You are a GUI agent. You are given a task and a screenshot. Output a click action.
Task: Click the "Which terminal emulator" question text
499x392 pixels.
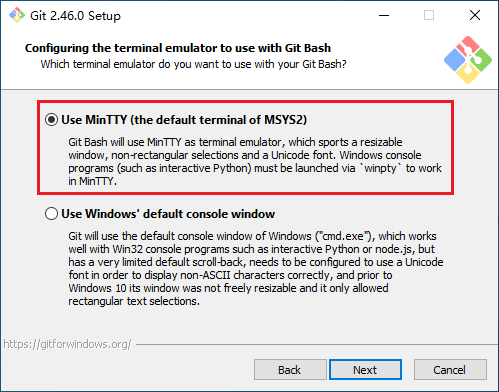(193, 64)
